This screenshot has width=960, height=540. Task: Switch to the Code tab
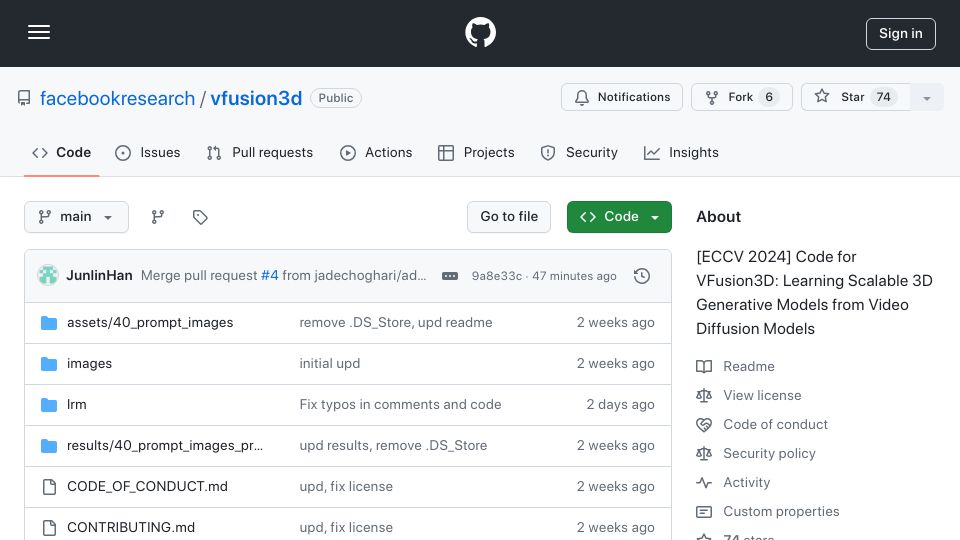click(61, 152)
